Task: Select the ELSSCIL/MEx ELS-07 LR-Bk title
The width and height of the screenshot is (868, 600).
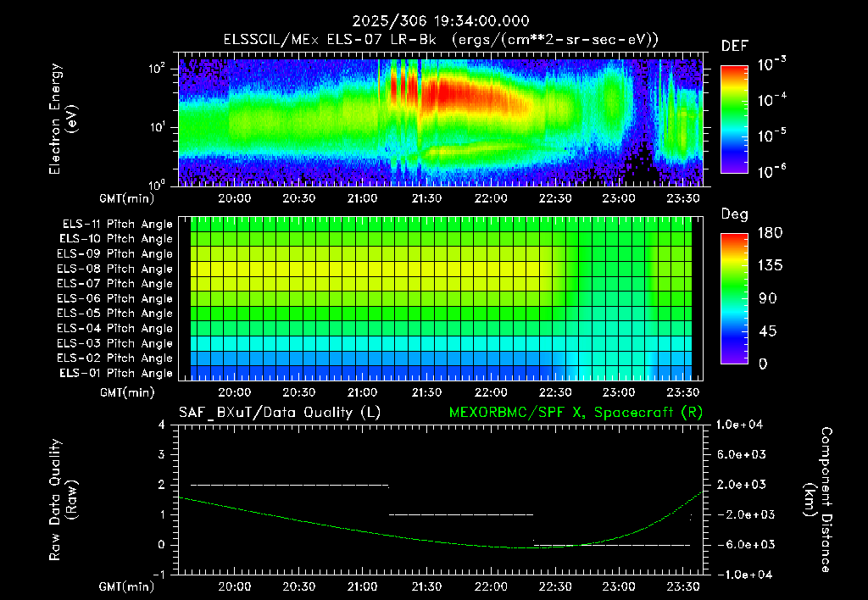Action: [330, 40]
